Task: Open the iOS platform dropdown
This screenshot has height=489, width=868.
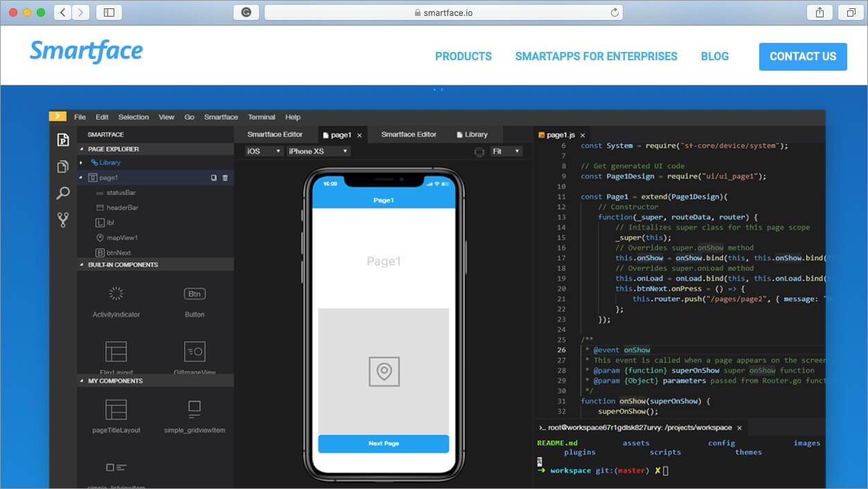Action: (264, 151)
